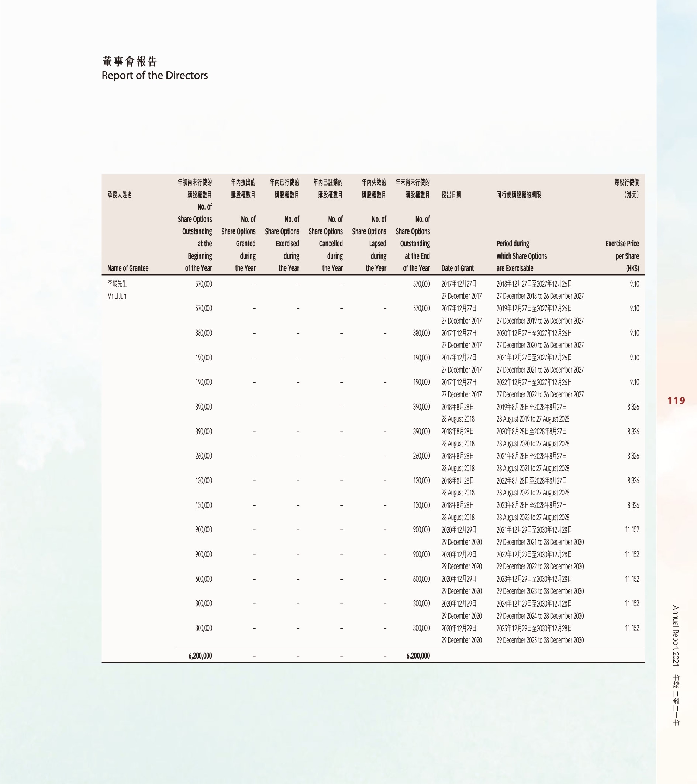
Task: Click the Chinese title 董事會報告
Action: (x=130, y=61)
